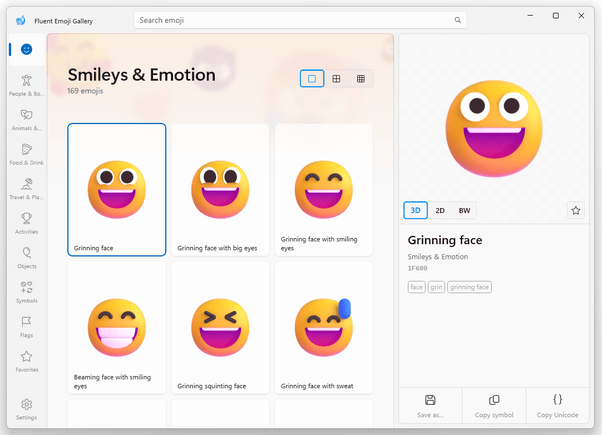Image resolution: width=602 pixels, height=435 pixels.
Task: Select the Grinning face tile
Action: click(x=117, y=190)
